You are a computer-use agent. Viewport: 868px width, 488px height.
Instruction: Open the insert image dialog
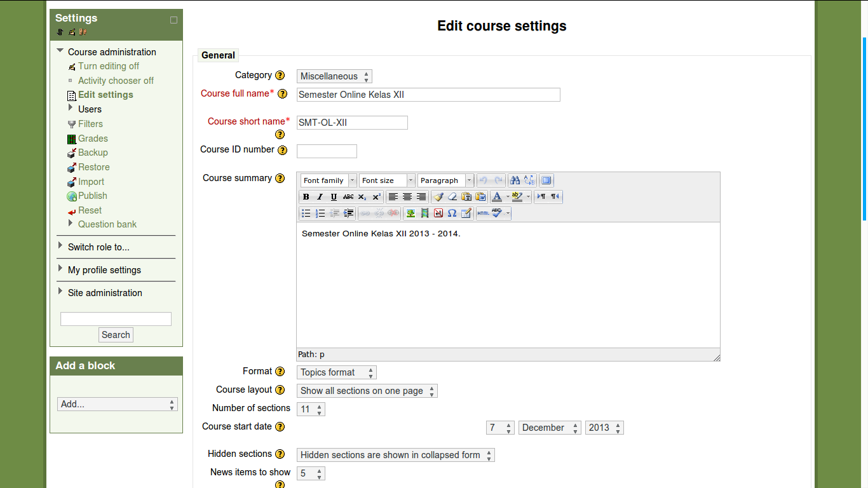(x=410, y=213)
